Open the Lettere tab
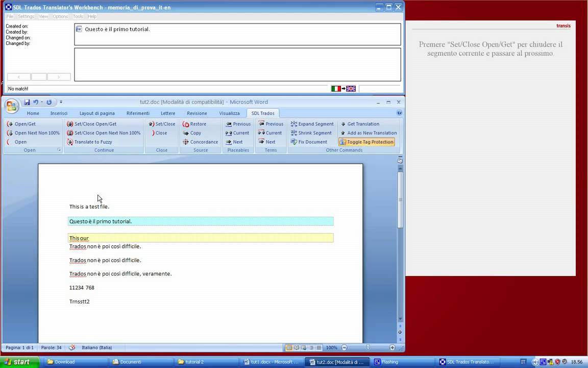588x368 pixels. click(168, 113)
